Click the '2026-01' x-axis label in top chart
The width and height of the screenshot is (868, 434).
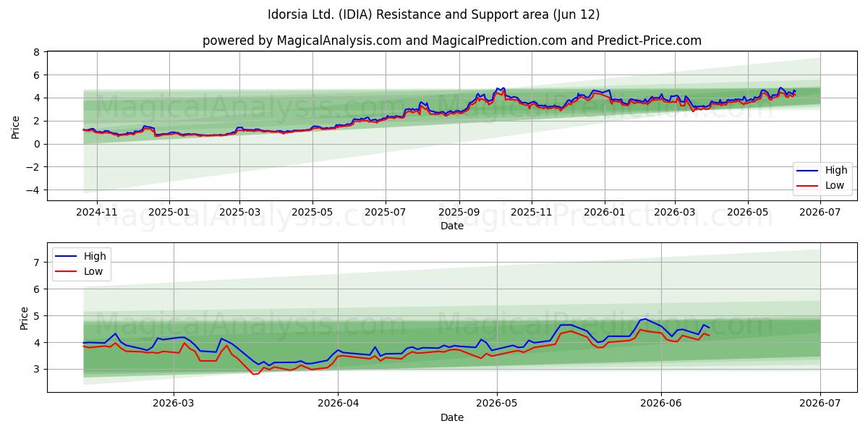pos(604,213)
